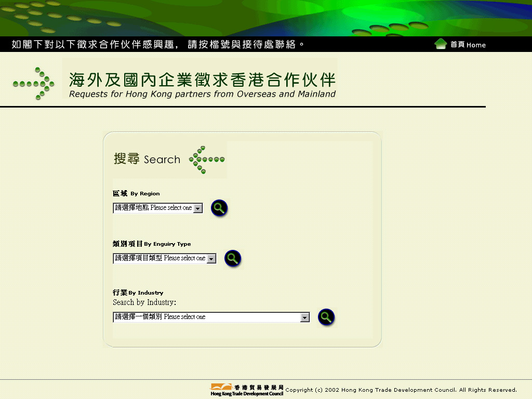This screenshot has width=532, height=399.
Task: Open the 請選擇一個類別 industry dropdown
Action: [211, 317]
